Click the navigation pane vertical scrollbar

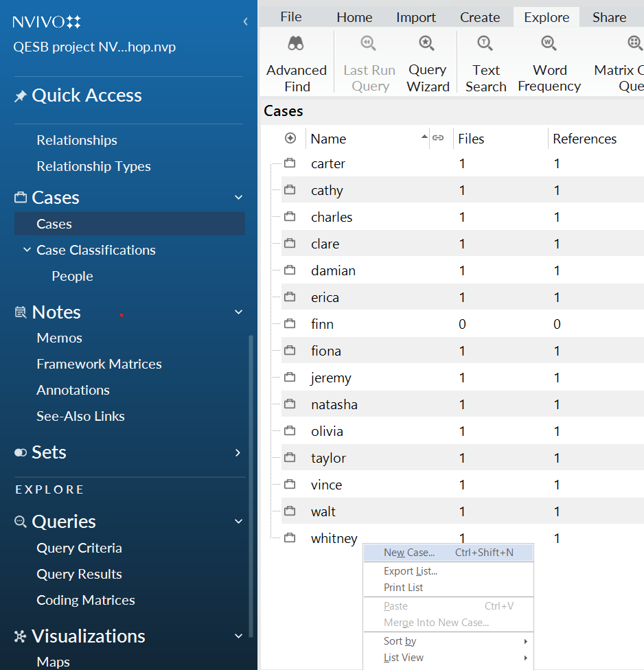(251, 481)
